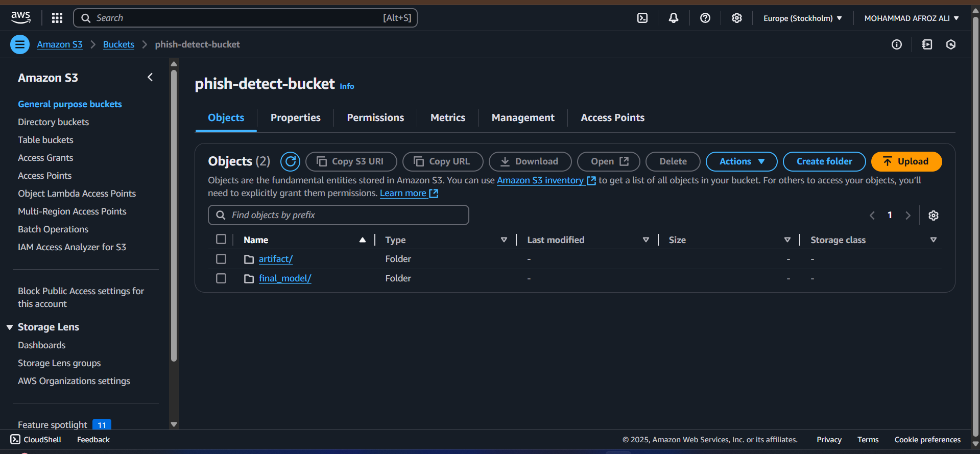Collapse the Storage Lens section

(10, 327)
